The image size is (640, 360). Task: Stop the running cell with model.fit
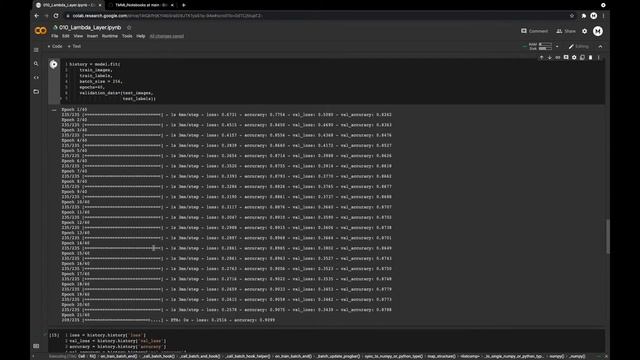53,64
